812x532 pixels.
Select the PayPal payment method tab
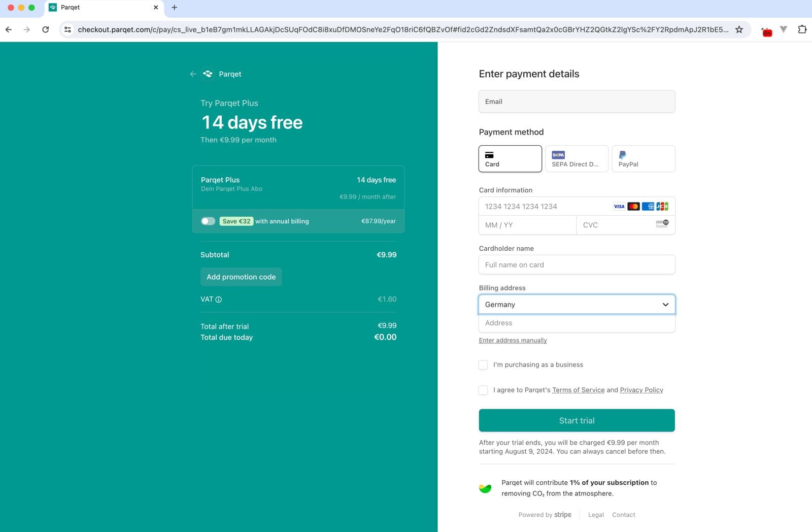click(x=644, y=159)
